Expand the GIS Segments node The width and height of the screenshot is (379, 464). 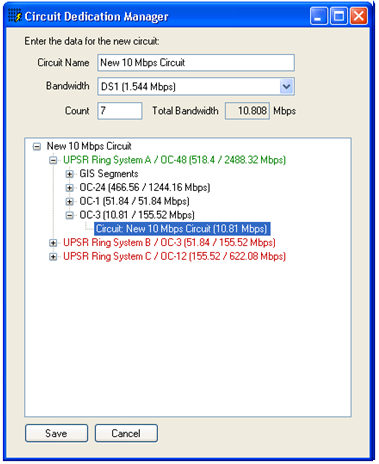click(x=69, y=174)
